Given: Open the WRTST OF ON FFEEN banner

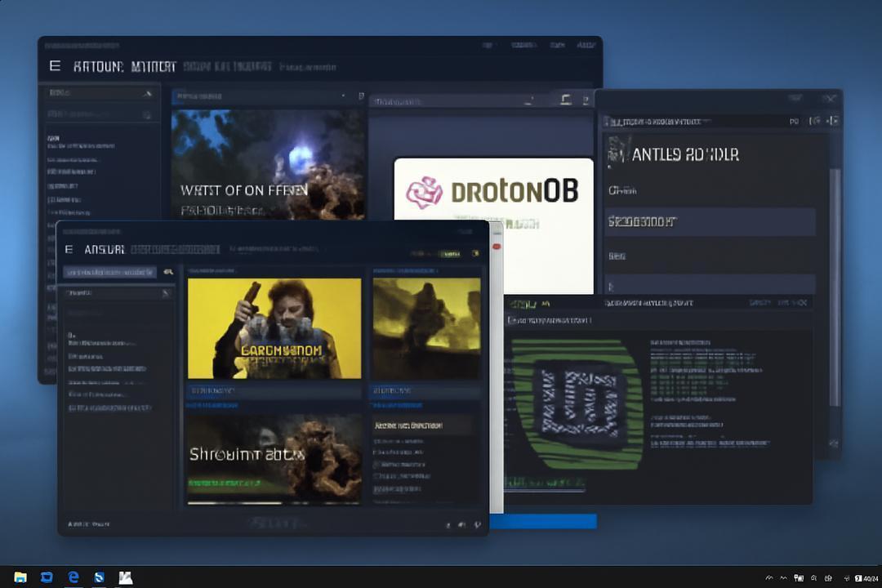Looking at the screenshot, I should (268, 163).
